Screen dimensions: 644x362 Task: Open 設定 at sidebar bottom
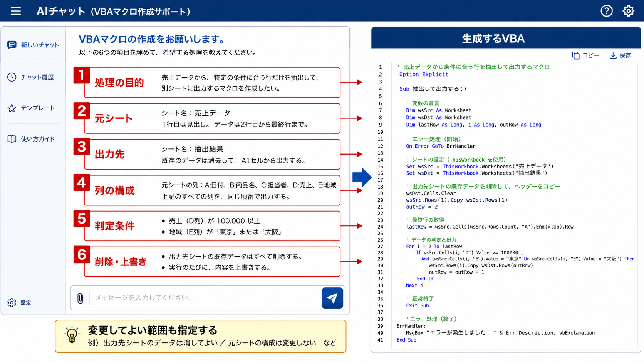click(19, 303)
